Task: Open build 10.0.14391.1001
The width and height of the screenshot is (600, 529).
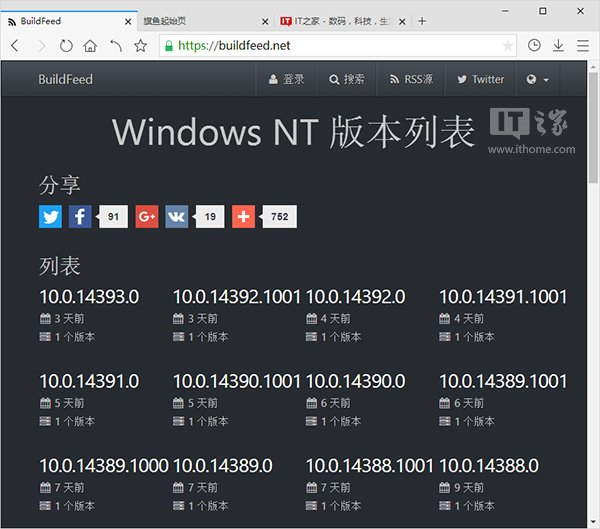Action: 503,297
